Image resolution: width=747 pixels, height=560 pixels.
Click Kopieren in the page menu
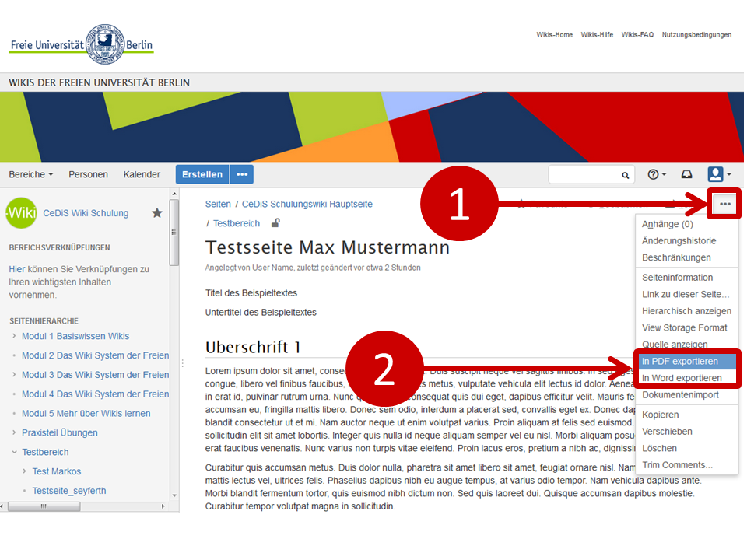686,415
